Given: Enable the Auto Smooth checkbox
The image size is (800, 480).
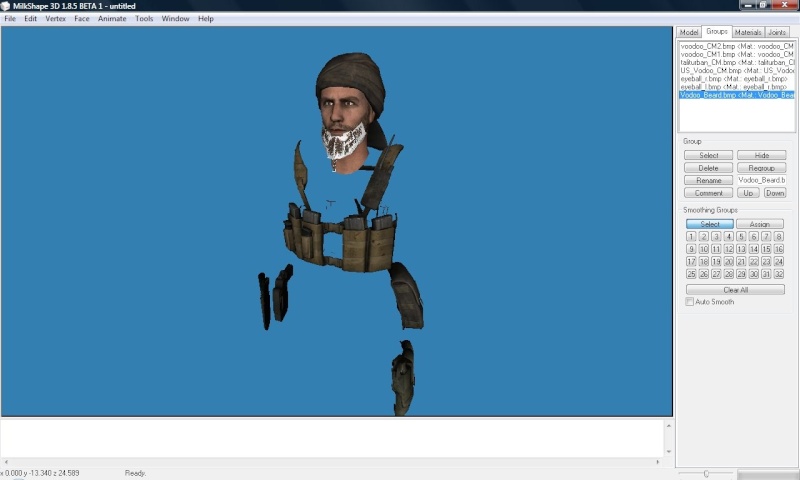Looking at the screenshot, I should tap(690, 302).
